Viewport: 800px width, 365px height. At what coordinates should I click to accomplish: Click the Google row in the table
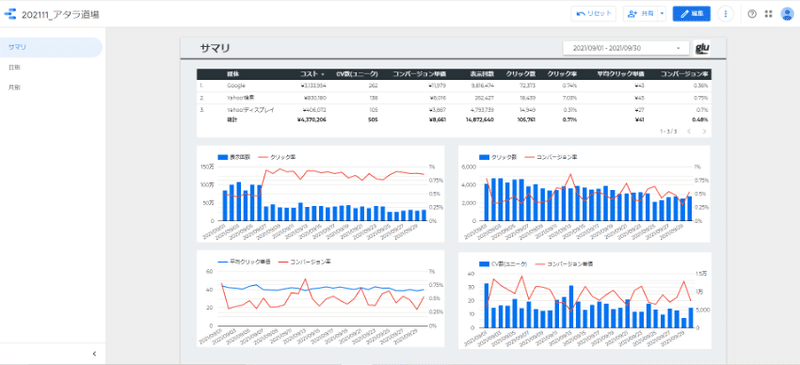(454, 85)
